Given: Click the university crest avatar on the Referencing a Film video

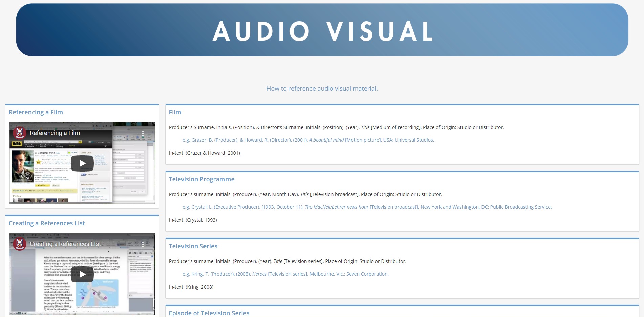Looking at the screenshot, I should (20, 133).
